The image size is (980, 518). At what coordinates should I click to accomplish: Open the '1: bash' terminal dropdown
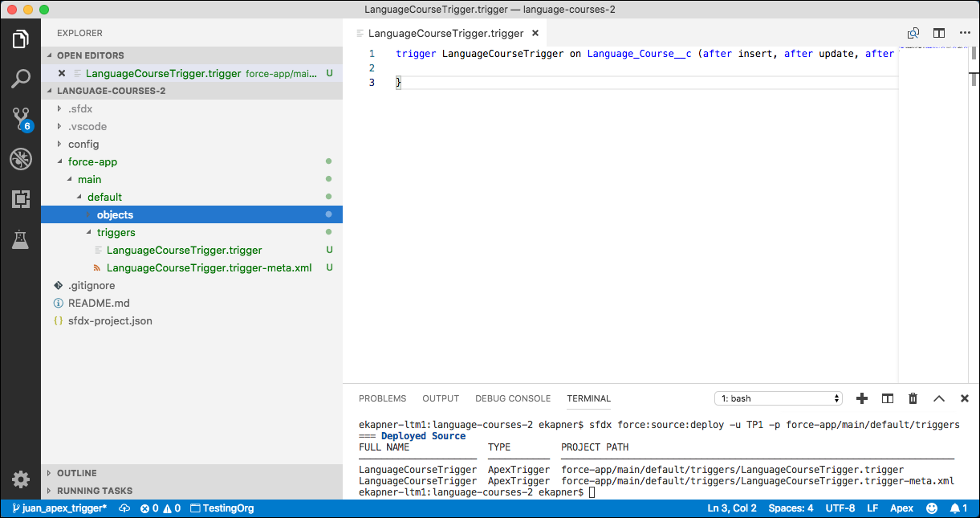pyautogui.click(x=777, y=398)
